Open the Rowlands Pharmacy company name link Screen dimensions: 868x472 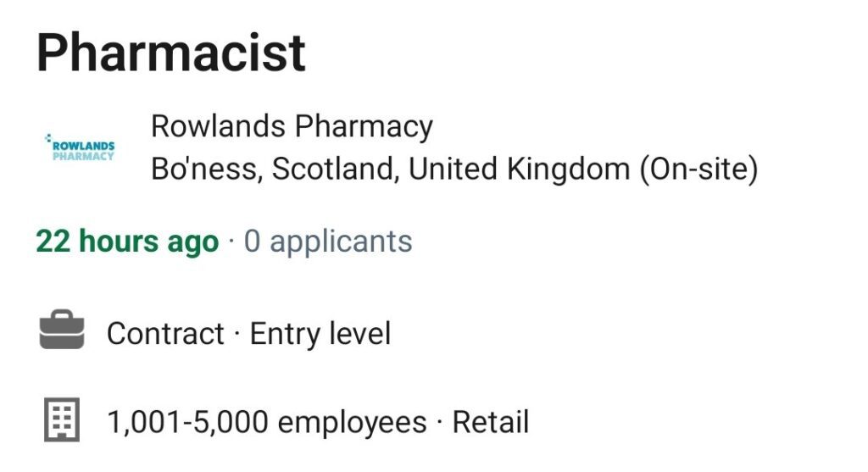(292, 127)
